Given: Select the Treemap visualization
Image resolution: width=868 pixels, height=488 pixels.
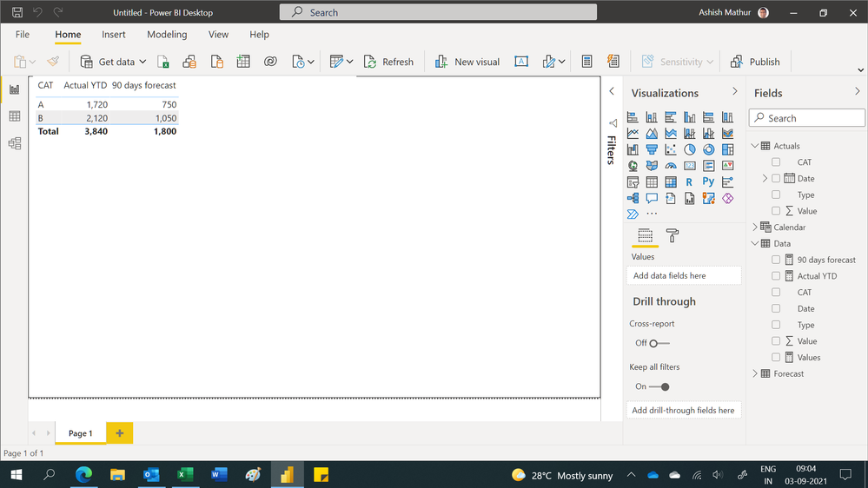Looking at the screenshot, I should 727,149.
